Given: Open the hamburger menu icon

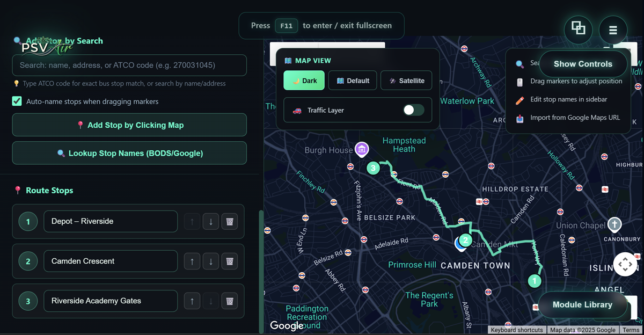Looking at the screenshot, I should click(x=613, y=30).
